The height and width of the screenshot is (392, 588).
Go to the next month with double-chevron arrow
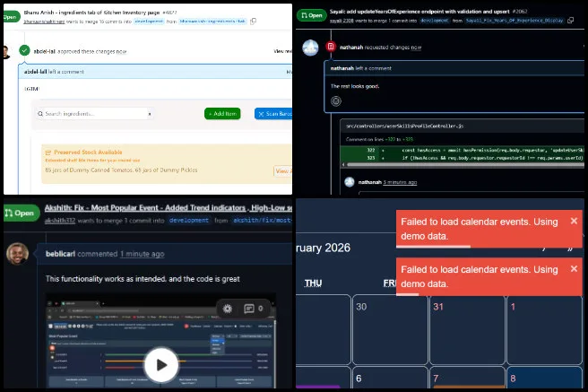click(x=570, y=248)
